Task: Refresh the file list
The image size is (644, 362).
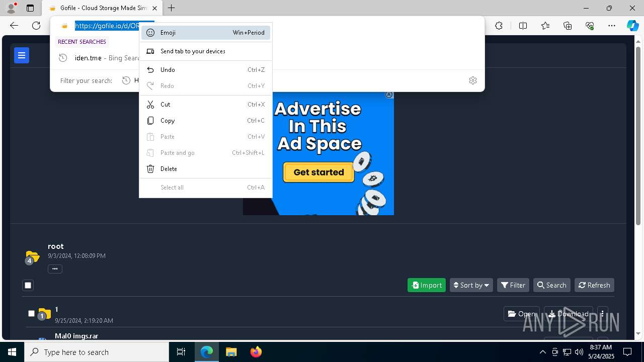Action: 594,285
